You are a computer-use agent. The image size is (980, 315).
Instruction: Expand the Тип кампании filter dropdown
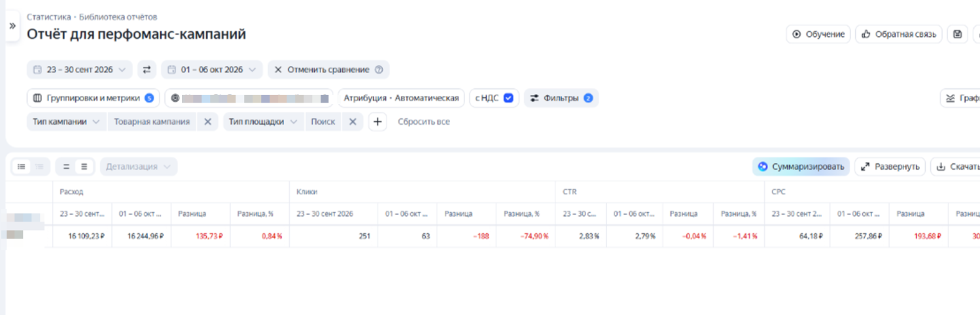(x=66, y=122)
